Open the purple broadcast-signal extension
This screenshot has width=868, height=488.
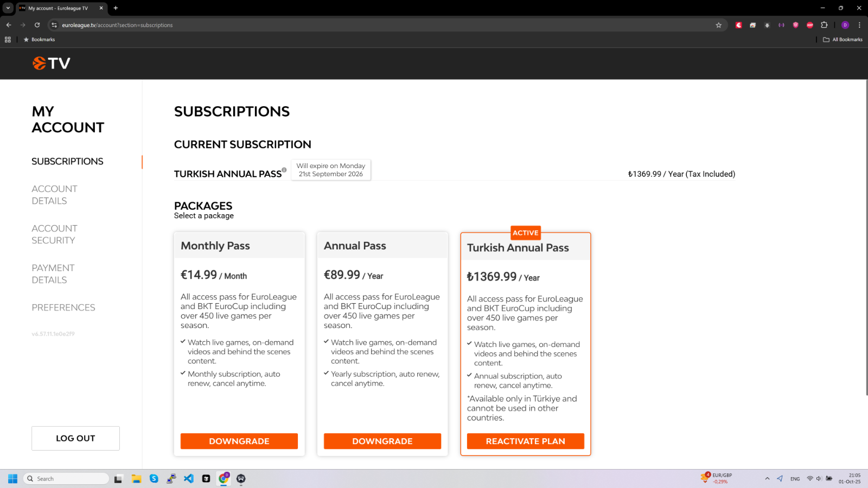click(781, 25)
